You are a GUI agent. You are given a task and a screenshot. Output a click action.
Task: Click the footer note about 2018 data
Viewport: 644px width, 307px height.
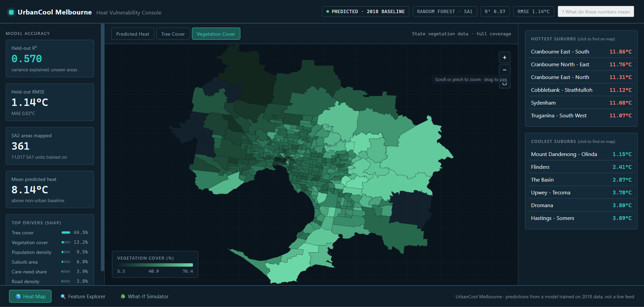coord(545,297)
